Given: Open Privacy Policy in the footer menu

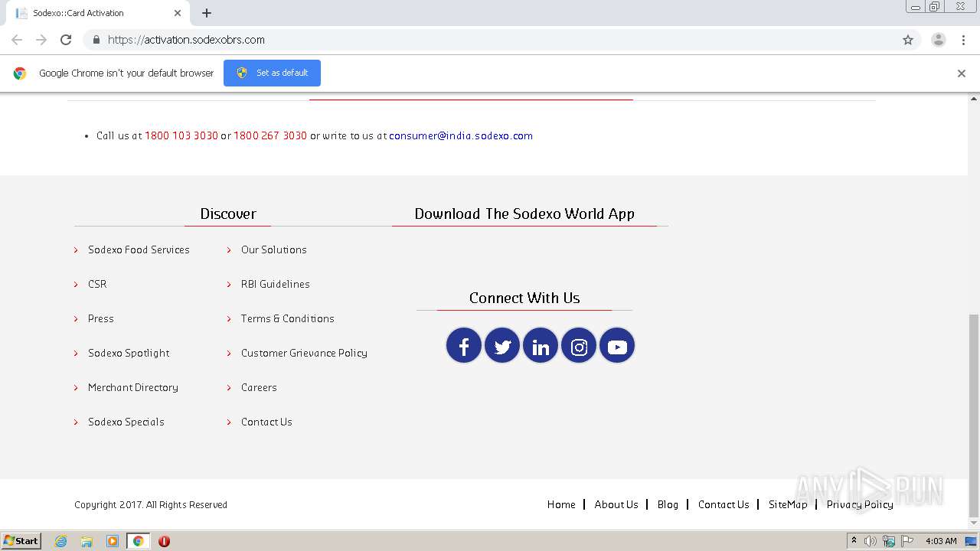Looking at the screenshot, I should (860, 504).
